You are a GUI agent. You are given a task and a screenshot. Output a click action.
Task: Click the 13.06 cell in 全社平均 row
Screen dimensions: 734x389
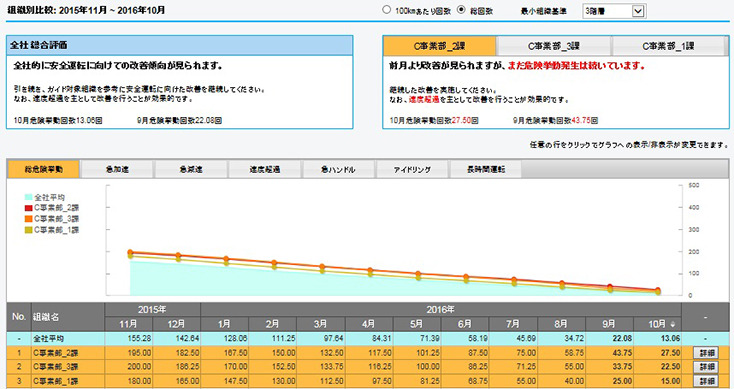(x=657, y=338)
